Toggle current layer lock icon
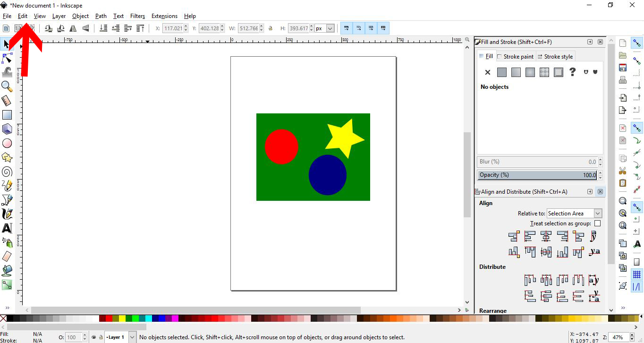 (x=101, y=337)
